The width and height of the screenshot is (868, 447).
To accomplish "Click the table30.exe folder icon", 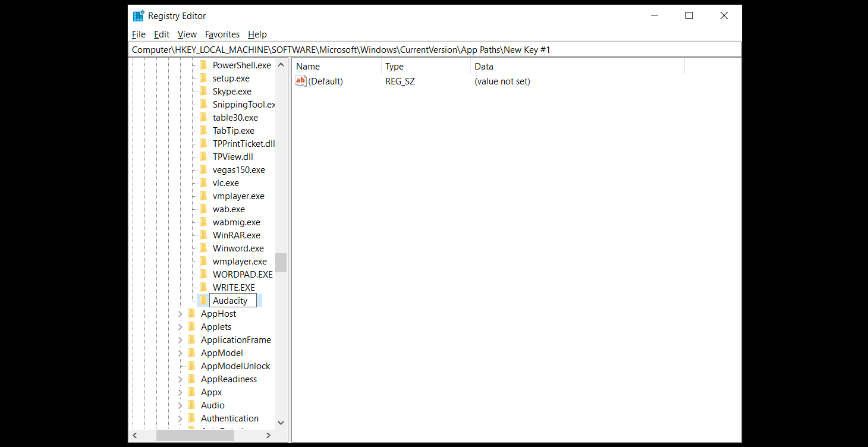I will click(203, 118).
